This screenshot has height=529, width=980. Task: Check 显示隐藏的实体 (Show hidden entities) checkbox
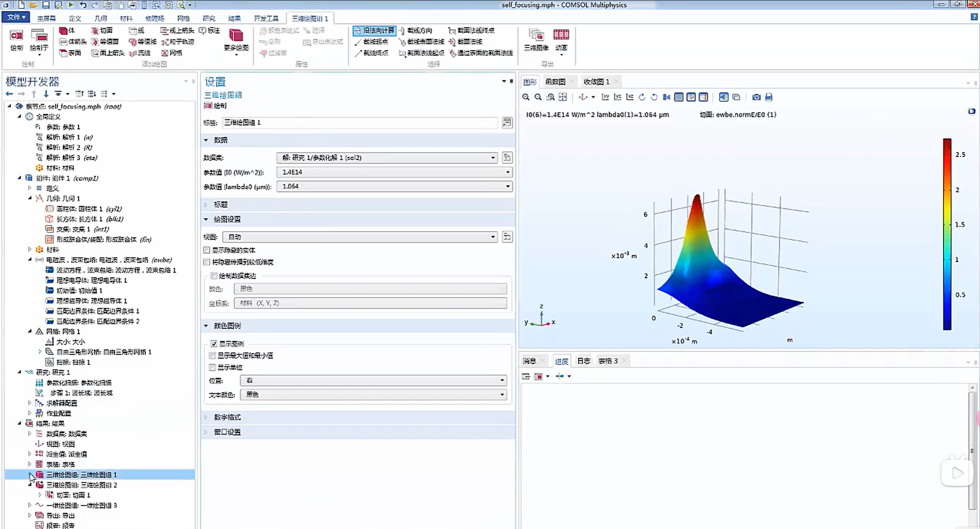(207, 250)
